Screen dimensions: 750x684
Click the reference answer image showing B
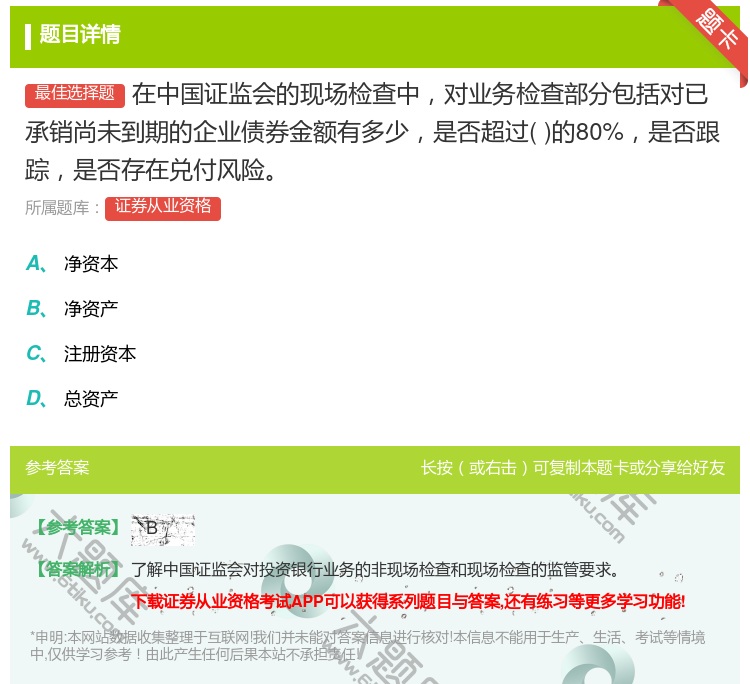[x=163, y=530]
